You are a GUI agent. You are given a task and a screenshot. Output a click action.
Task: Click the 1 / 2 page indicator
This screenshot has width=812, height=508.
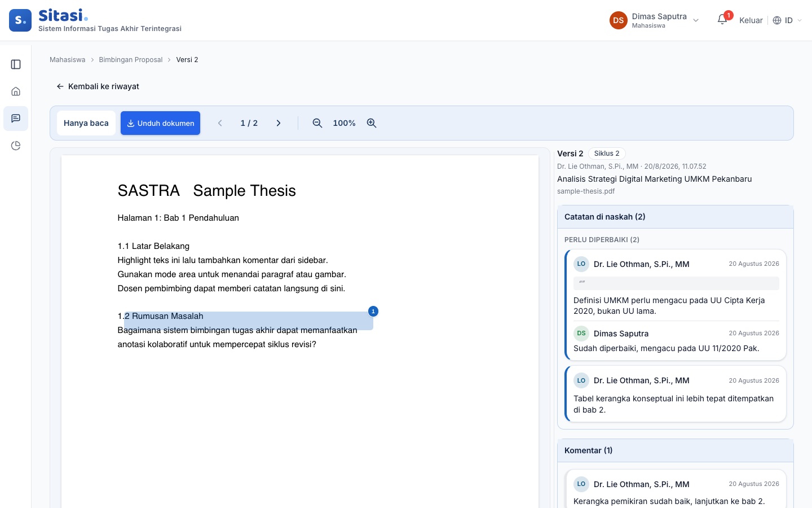pyautogui.click(x=249, y=123)
